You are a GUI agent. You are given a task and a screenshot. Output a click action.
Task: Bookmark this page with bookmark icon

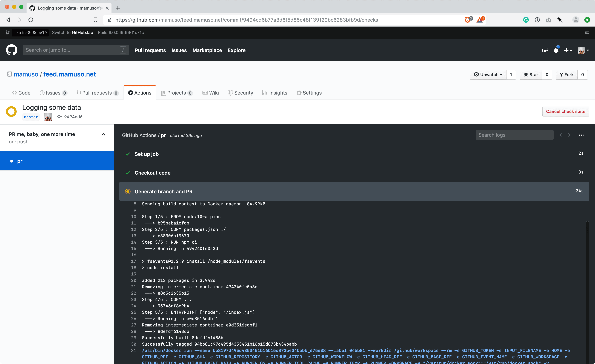96,20
